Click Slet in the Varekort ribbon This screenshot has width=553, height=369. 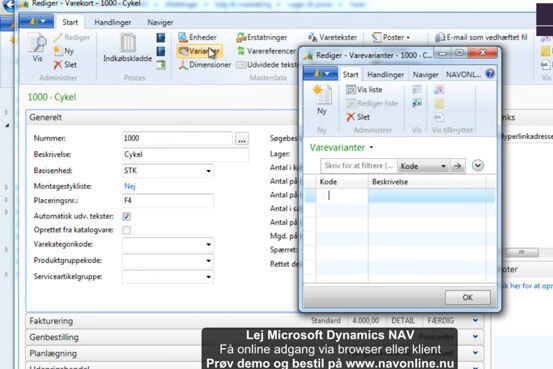point(65,65)
